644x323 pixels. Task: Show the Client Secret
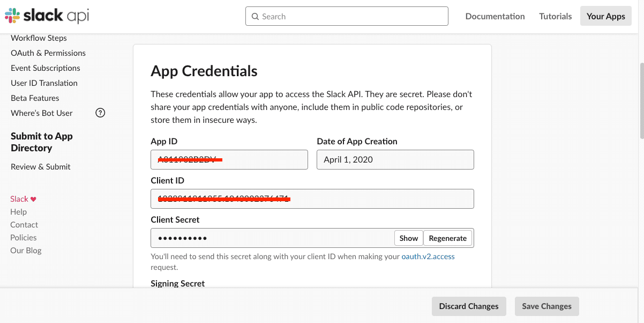point(408,238)
